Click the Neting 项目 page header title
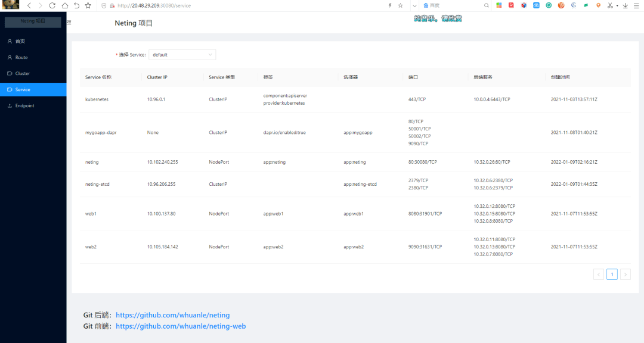This screenshot has width=644, height=343. [134, 23]
